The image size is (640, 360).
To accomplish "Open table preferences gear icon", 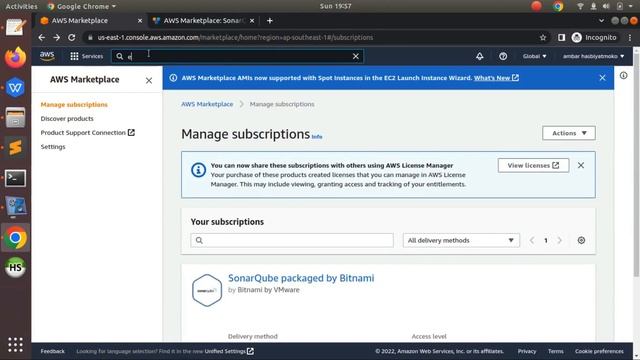I will point(581,240).
